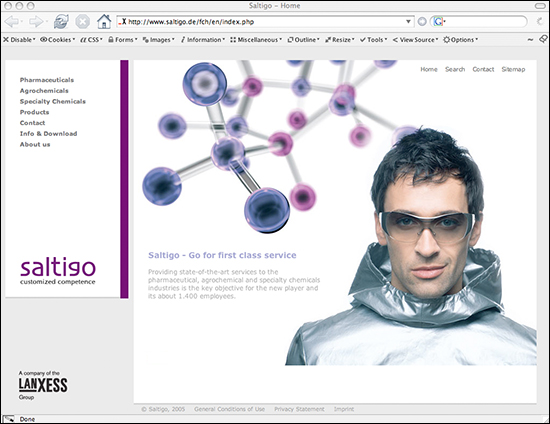The width and height of the screenshot is (550, 424).
Task: Open the address bar history dropdown arrow
Action: [x=408, y=22]
